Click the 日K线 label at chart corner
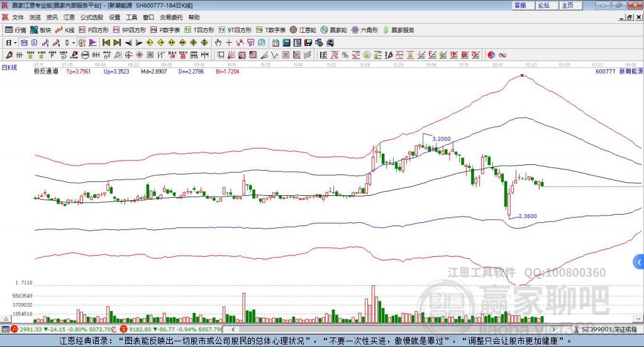The image size is (644, 347). tap(9, 67)
